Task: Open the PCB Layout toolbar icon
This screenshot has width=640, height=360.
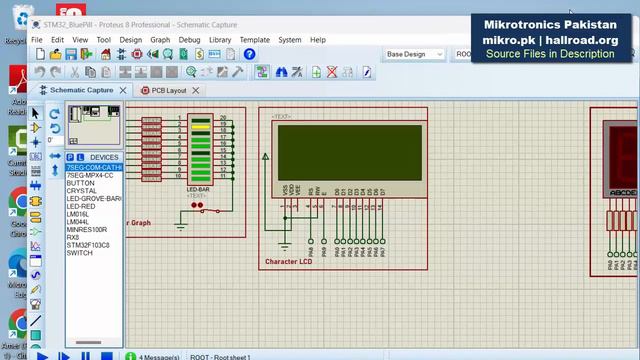Action: 137,54
